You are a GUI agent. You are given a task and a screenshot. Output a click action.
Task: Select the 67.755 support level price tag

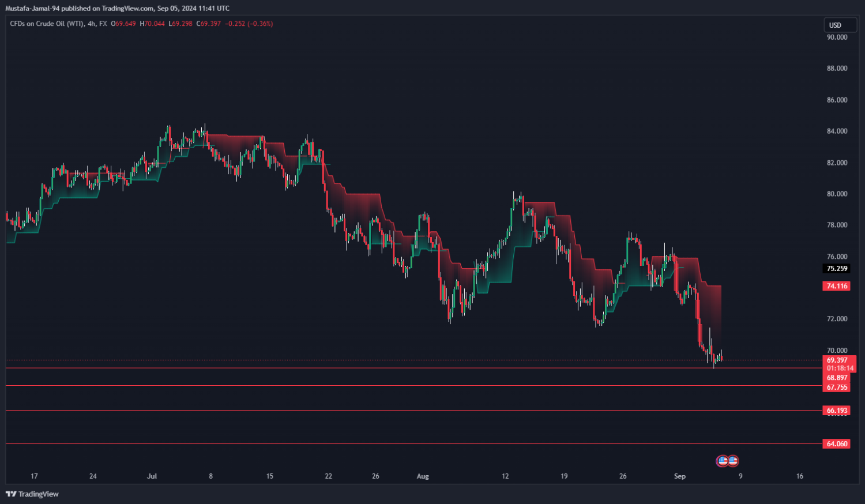tap(837, 388)
